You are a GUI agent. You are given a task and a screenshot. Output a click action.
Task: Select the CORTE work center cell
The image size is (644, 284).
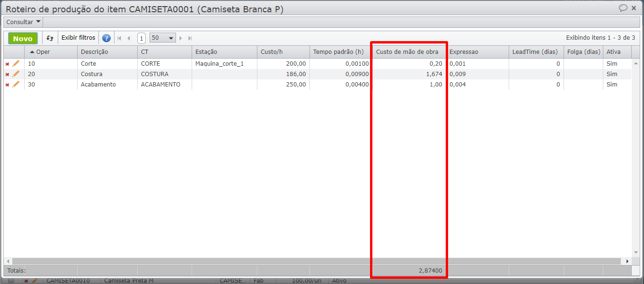coord(164,63)
